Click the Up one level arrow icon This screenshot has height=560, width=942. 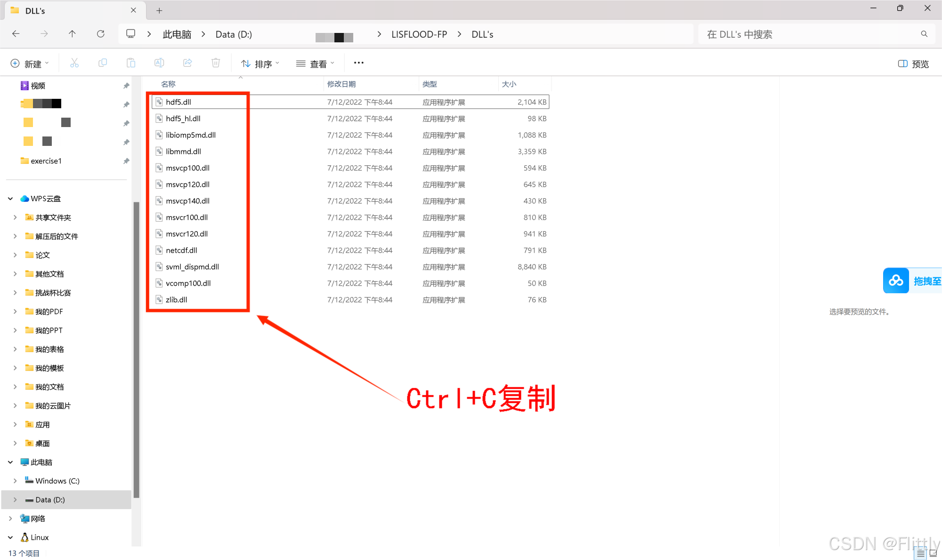click(72, 33)
